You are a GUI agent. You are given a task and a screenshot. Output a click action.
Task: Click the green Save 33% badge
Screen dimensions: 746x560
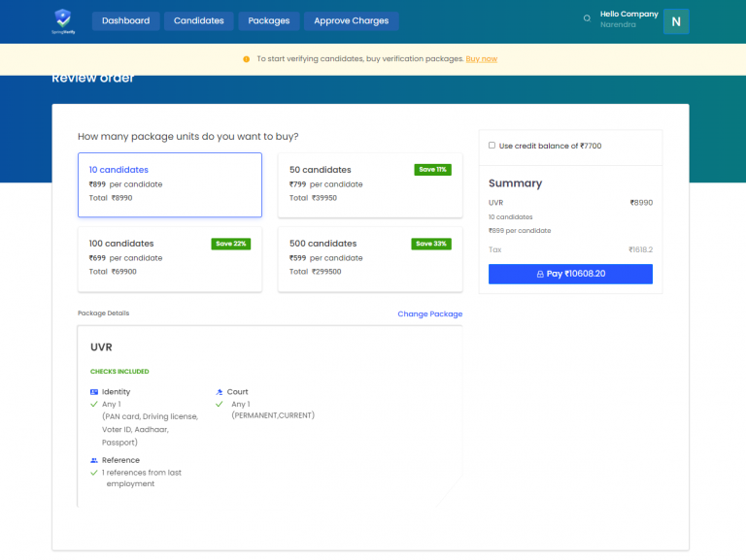pos(432,244)
